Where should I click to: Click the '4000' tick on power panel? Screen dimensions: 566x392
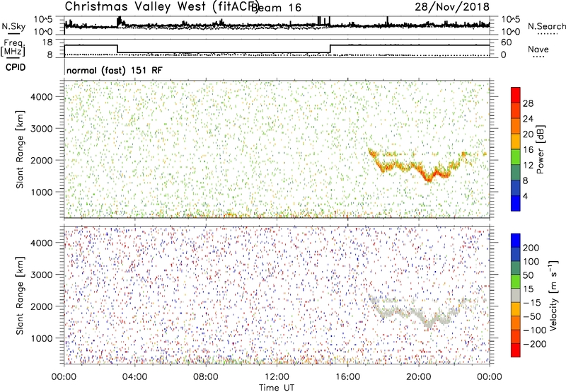coord(41,97)
